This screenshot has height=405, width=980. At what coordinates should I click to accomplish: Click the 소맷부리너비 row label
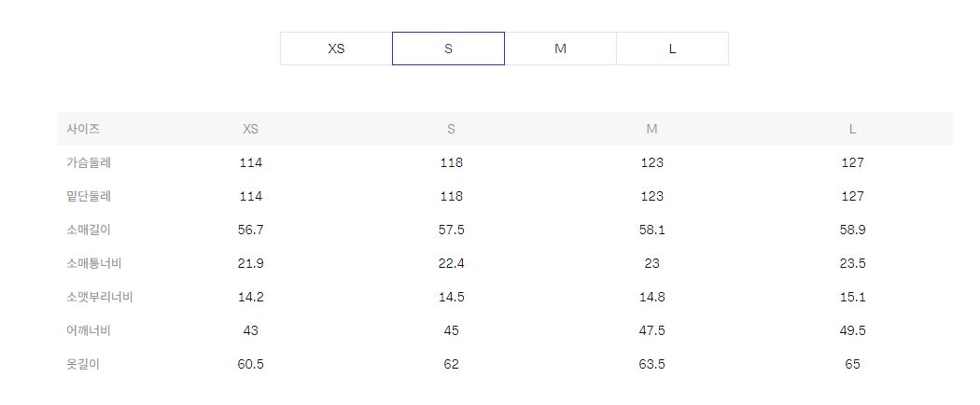[99, 297]
